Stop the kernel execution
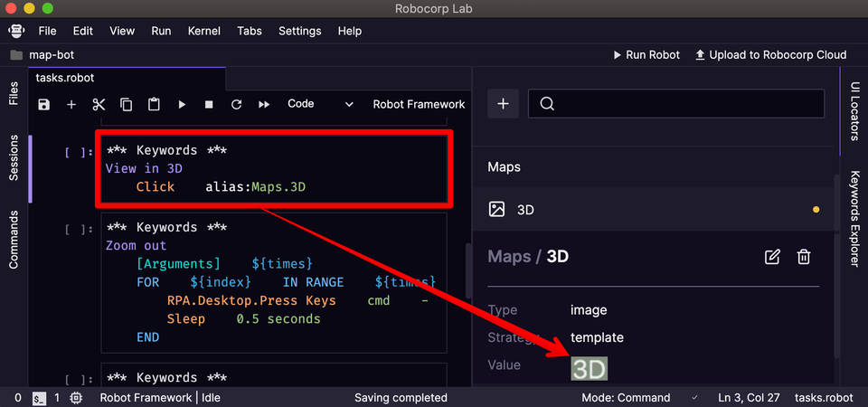The height and width of the screenshot is (407, 868). click(x=209, y=105)
